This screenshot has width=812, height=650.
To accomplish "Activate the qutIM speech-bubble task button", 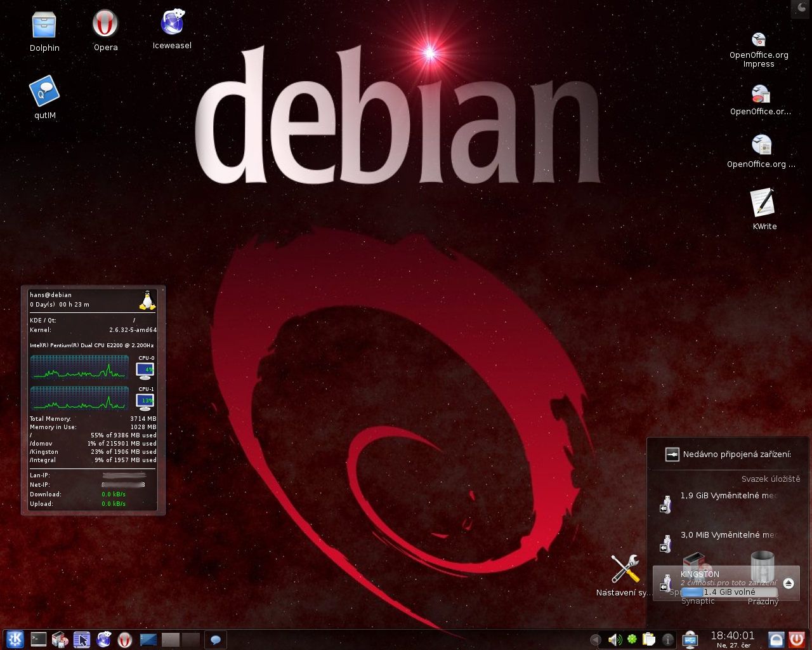I will pyautogui.click(x=216, y=640).
